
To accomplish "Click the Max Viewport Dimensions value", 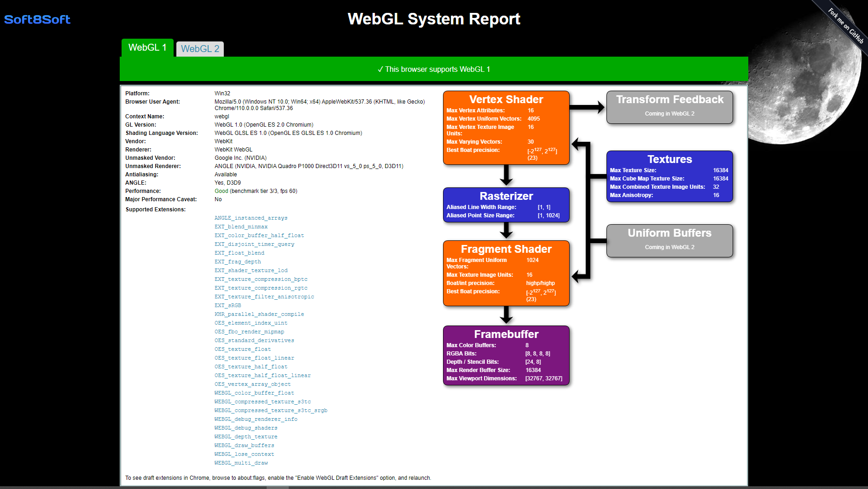I will pyautogui.click(x=544, y=378).
